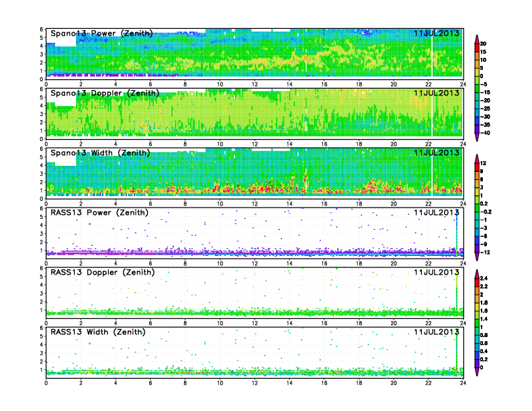Screen dimensions: 532x411
Task: Click the '-15' colorbar label
Action: (485, 92)
